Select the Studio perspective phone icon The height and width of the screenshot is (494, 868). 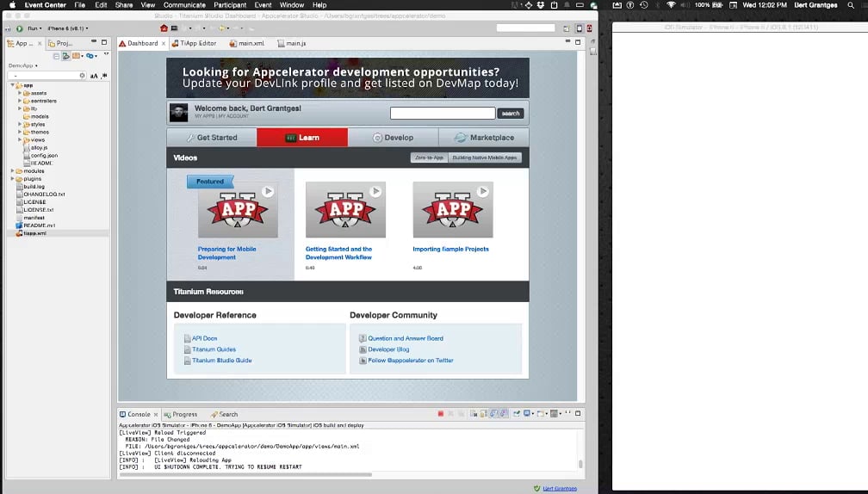coord(579,28)
